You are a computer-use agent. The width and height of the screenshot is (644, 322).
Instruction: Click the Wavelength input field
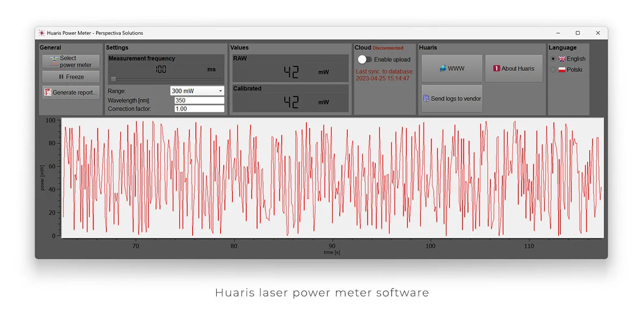point(199,100)
